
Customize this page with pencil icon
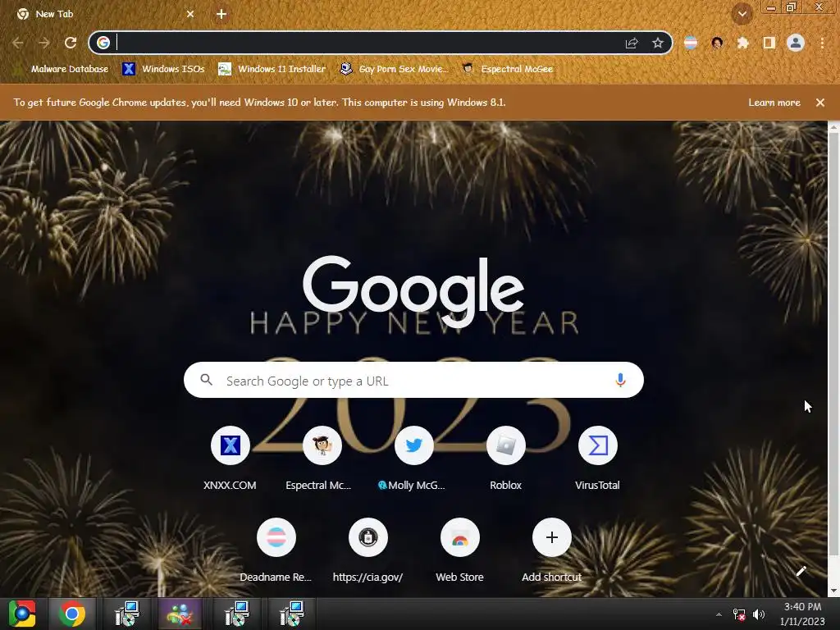pos(801,571)
